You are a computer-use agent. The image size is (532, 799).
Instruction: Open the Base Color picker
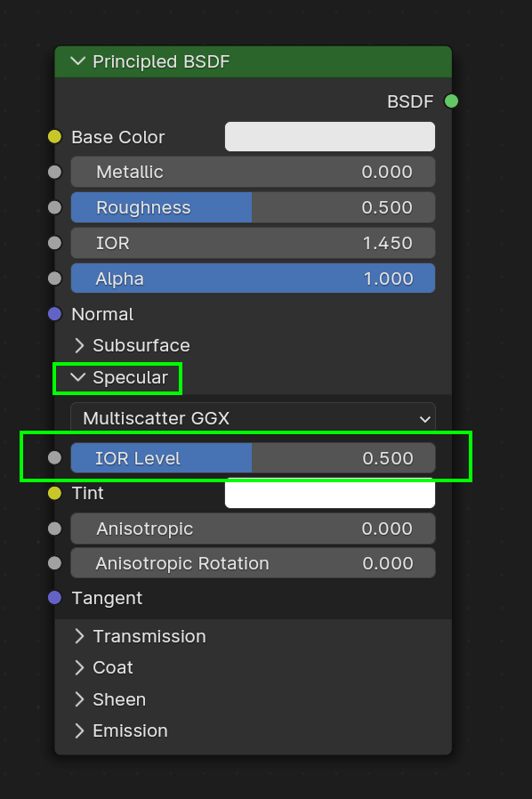(329, 137)
